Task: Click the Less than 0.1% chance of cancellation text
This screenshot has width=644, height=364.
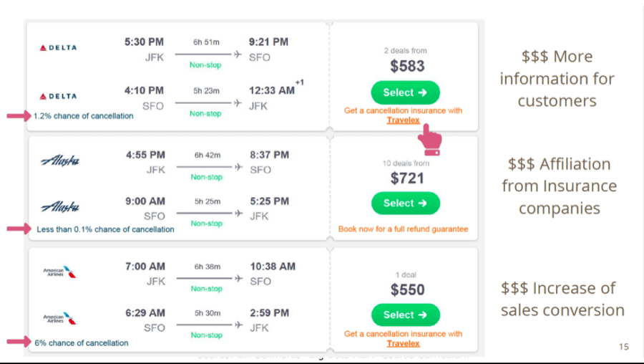Action: click(105, 229)
